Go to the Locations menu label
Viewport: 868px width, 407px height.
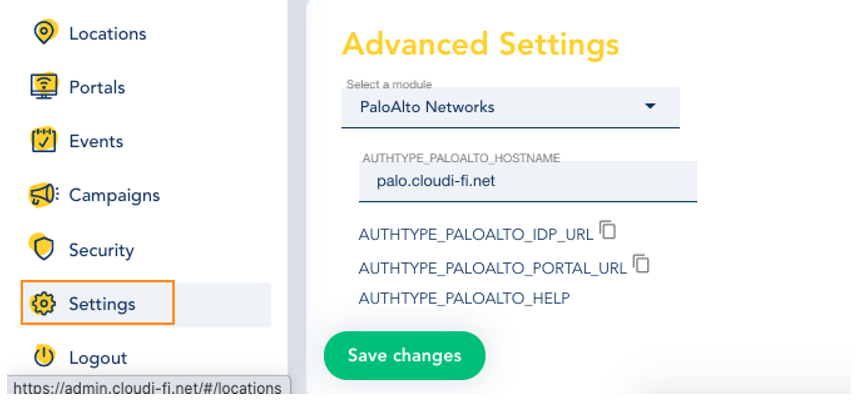click(x=108, y=34)
